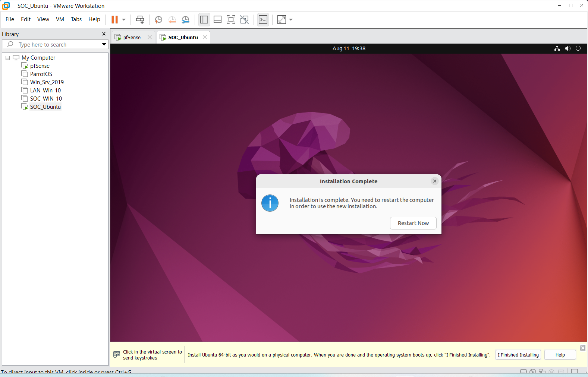Select My Computer in library
The height and width of the screenshot is (377, 588).
[x=38, y=58]
